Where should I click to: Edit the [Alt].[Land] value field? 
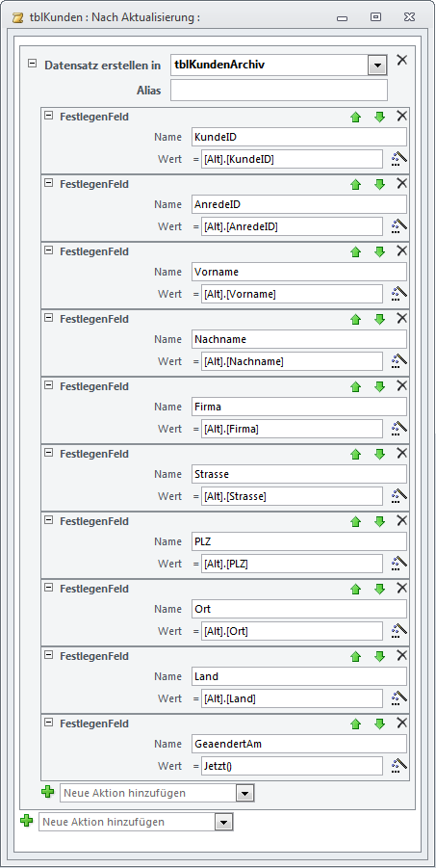pos(292,698)
